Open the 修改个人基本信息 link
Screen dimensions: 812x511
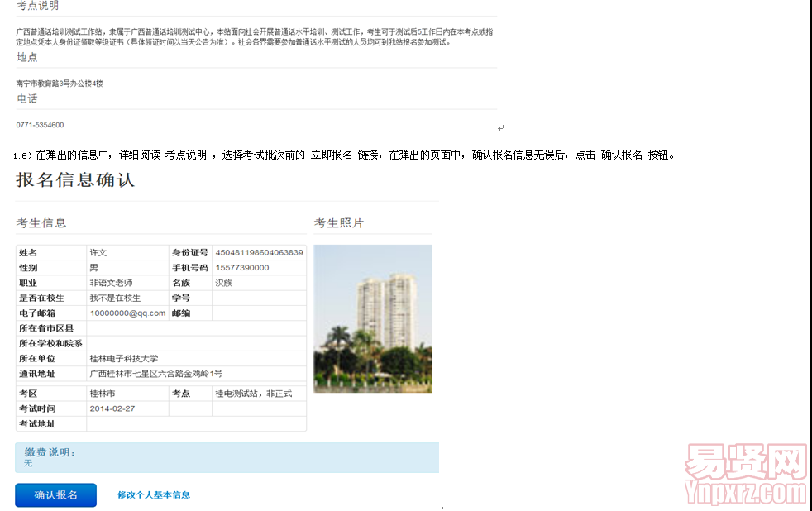point(154,495)
